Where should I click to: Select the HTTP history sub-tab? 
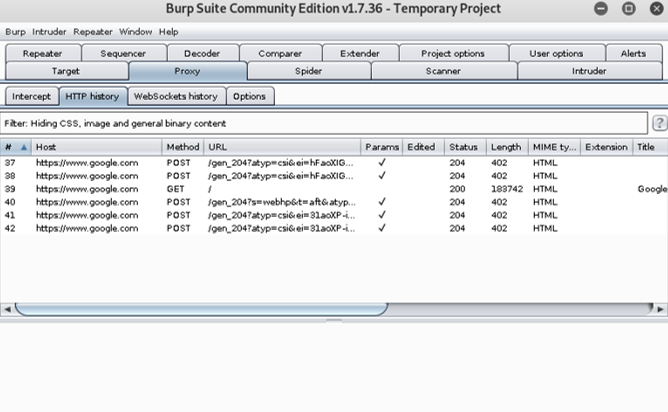[x=92, y=96]
